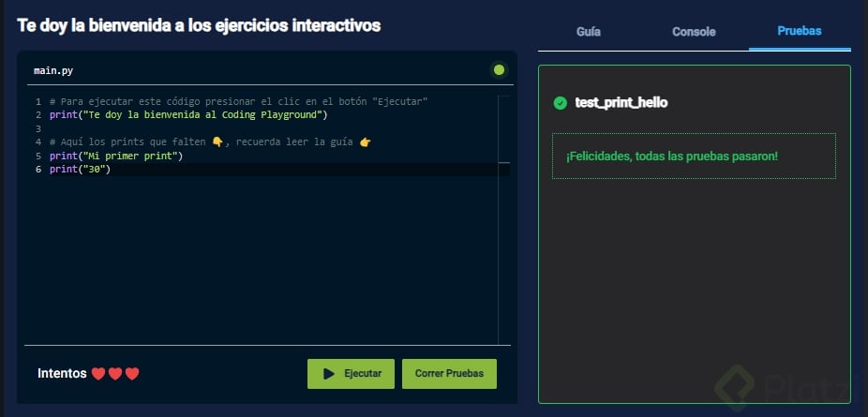Click the pointing-down emoji in line 4
The image size is (868, 417).
click(217, 142)
